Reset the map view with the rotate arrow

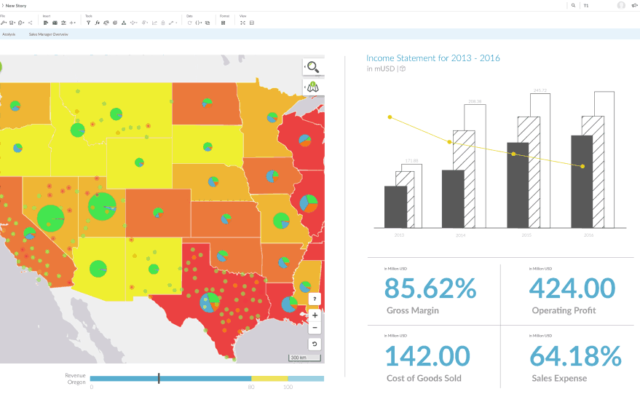[x=314, y=344]
